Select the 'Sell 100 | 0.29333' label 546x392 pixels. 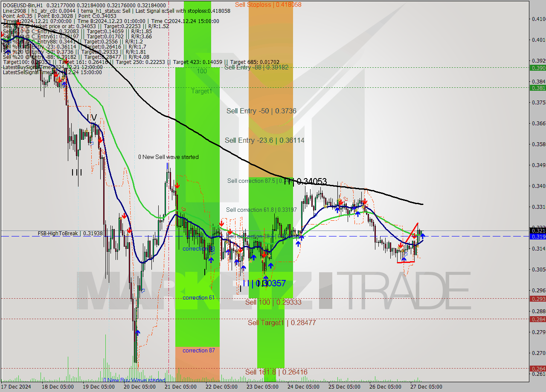pyautogui.click(x=273, y=302)
